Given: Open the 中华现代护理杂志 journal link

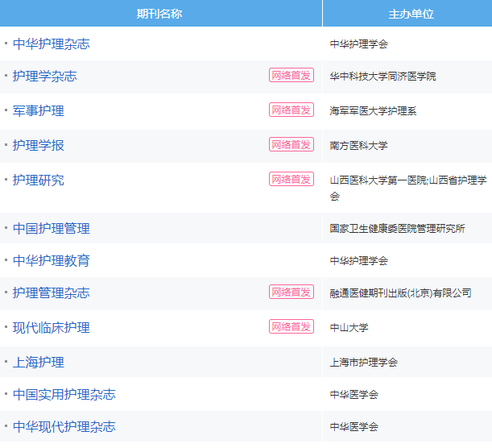Looking at the screenshot, I should pyautogui.click(x=64, y=427).
